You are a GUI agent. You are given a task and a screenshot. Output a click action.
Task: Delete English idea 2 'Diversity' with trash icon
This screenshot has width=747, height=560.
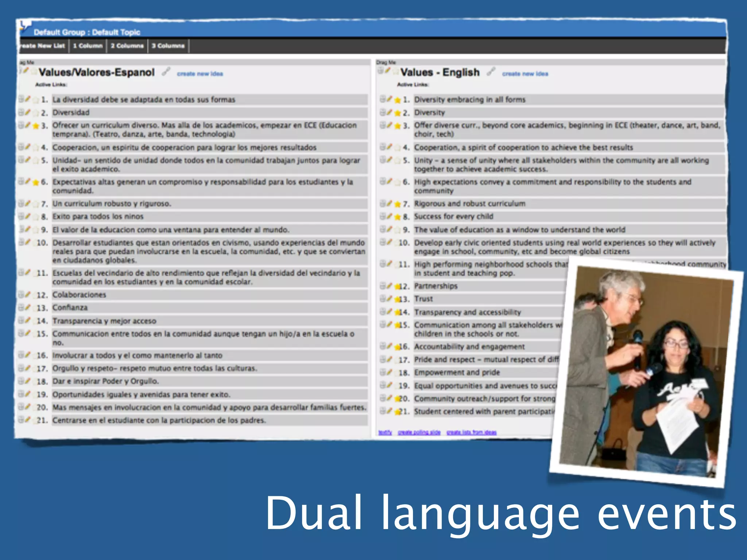(x=383, y=112)
